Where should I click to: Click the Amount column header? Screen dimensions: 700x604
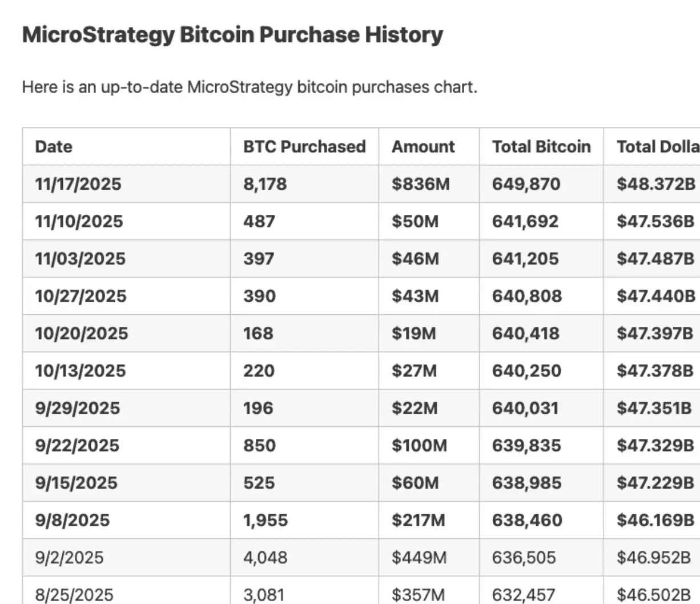tap(423, 147)
